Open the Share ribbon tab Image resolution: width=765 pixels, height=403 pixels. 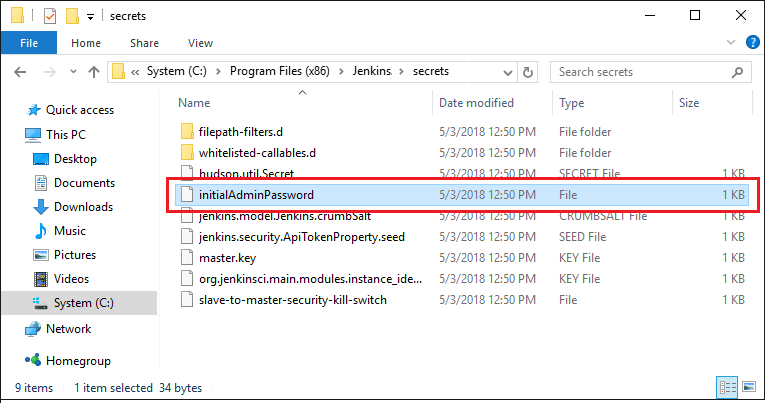pyautogui.click(x=144, y=43)
